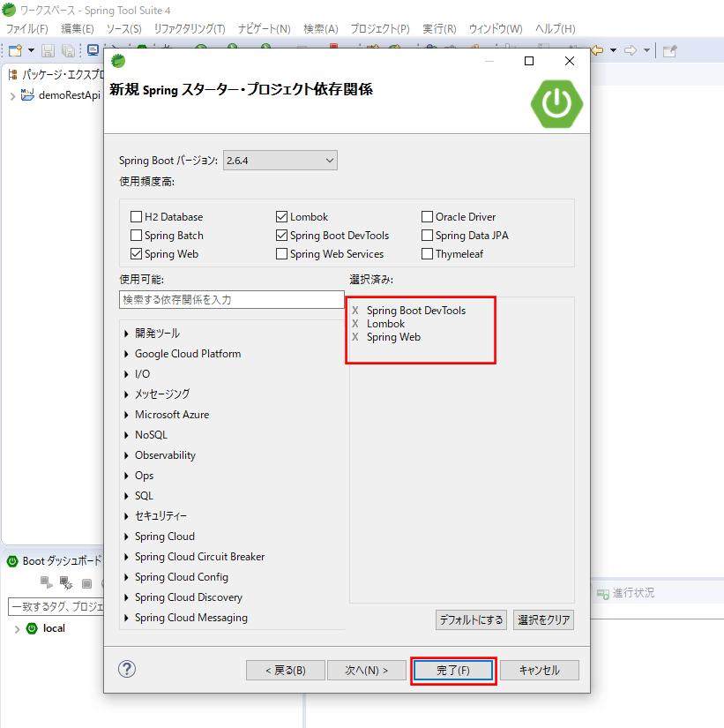Click the 選択をクリア button
The width and height of the screenshot is (724, 728).
click(543, 619)
